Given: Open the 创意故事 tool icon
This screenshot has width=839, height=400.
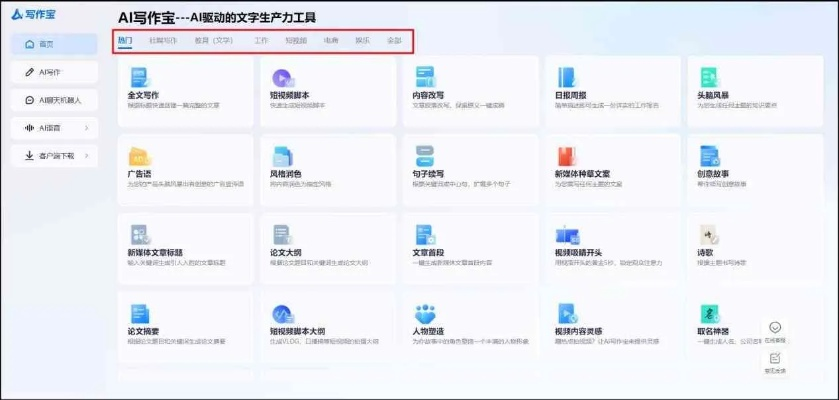Looking at the screenshot, I should pos(710,156).
